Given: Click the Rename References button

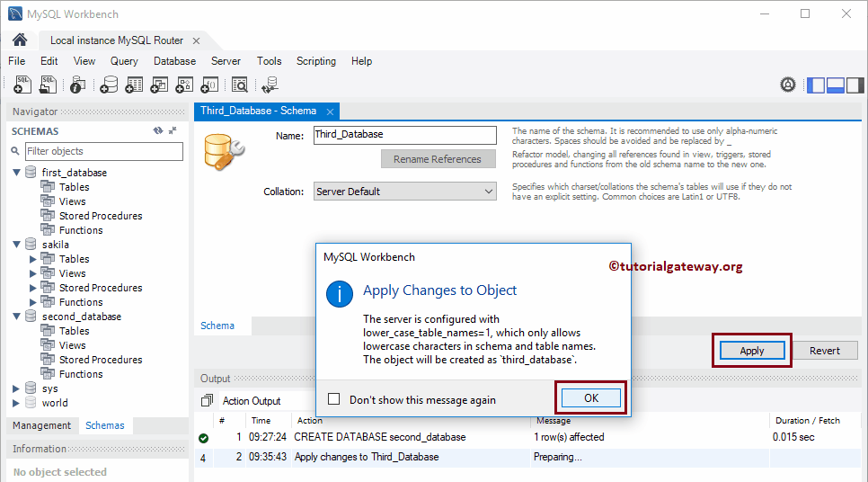Looking at the screenshot, I should 438,159.
